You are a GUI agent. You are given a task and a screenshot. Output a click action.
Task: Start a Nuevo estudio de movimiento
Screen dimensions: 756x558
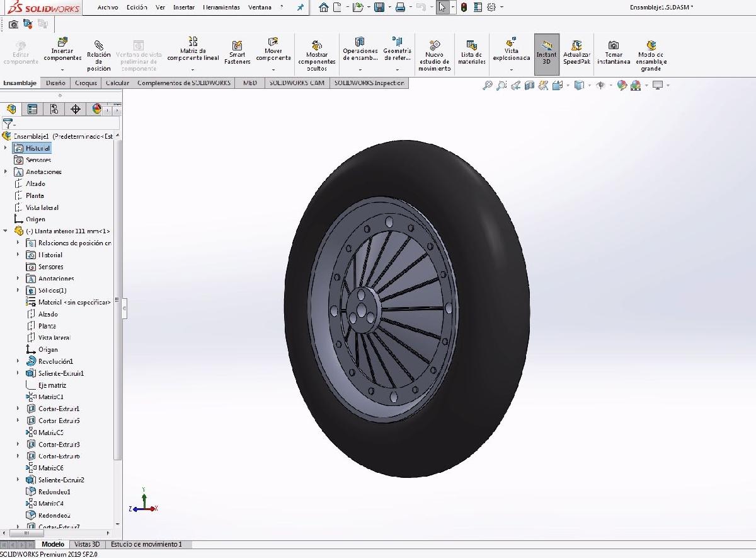tap(434, 55)
